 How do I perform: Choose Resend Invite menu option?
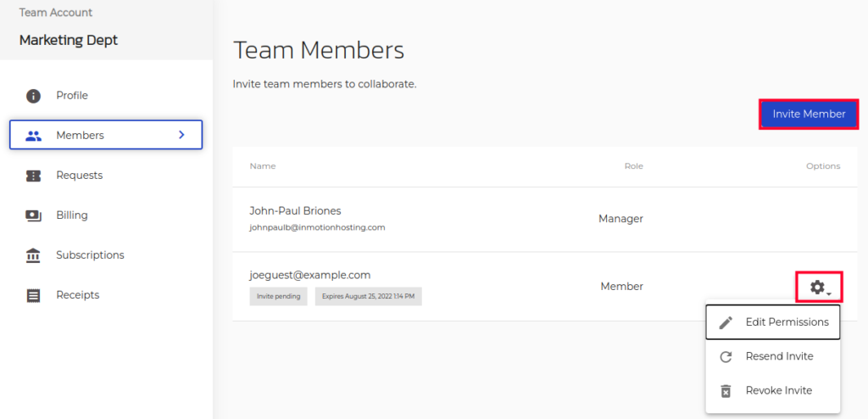(779, 356)
